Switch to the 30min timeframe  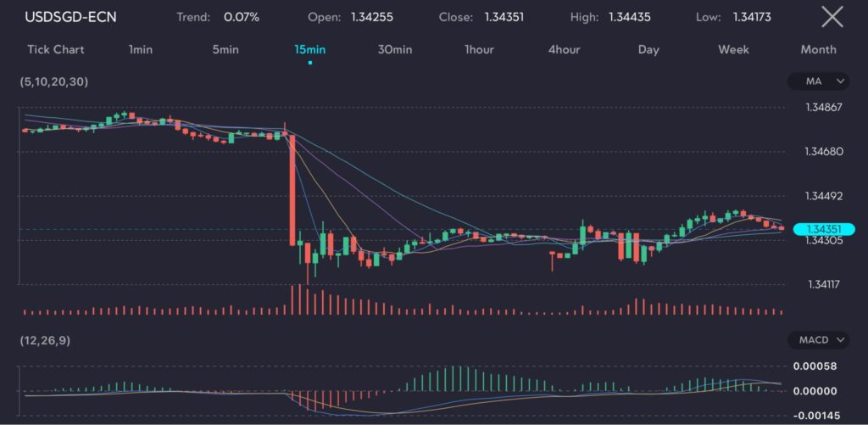(395, 49)
